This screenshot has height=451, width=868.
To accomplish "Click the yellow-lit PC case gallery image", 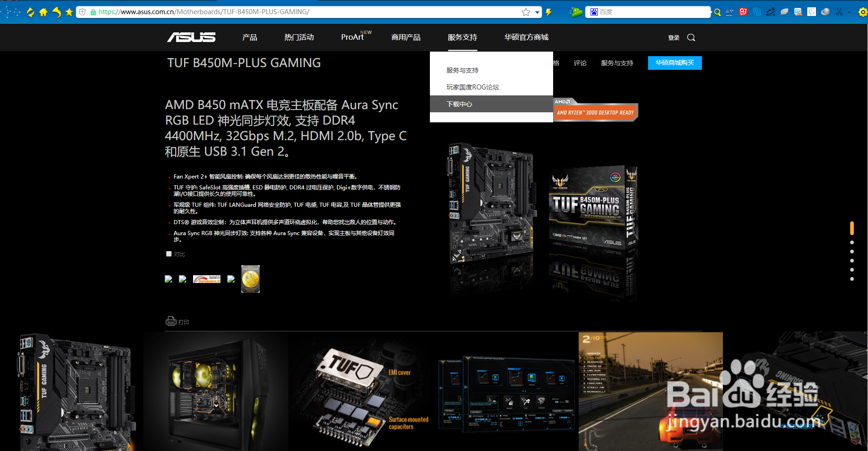I will pos(216,392).
